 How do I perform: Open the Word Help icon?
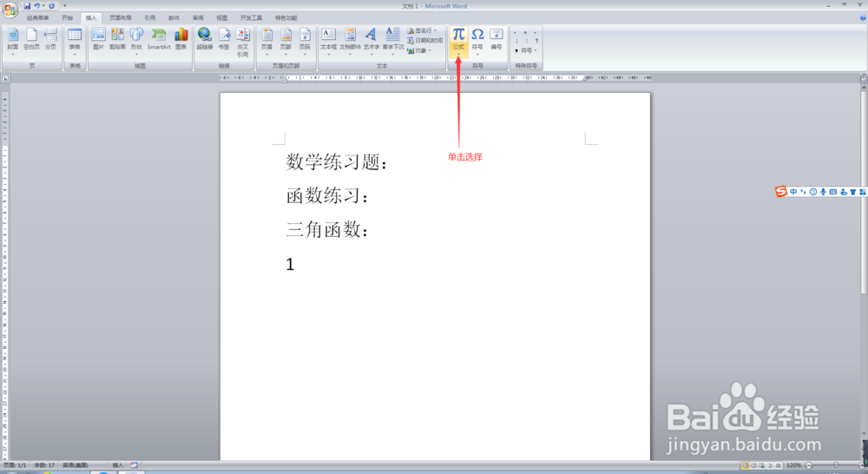[x=863, y=17]
